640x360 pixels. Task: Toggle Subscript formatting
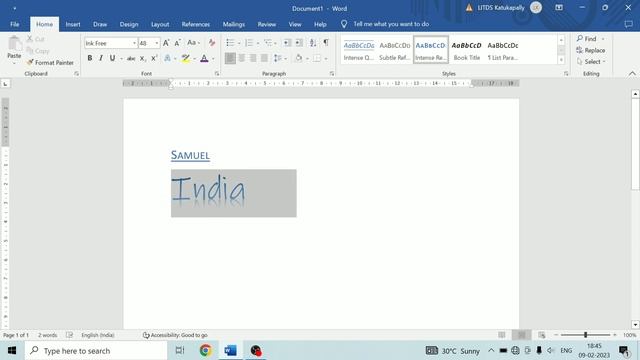click(142, 59)
